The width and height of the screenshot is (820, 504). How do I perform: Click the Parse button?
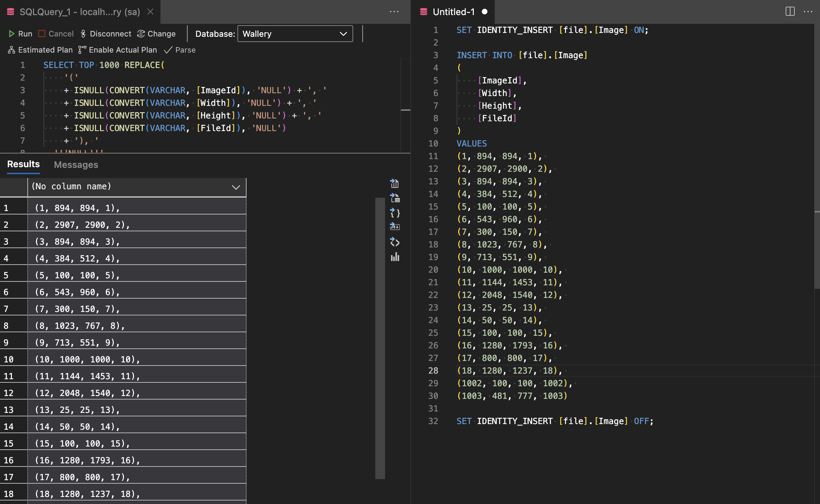(180, 50)
